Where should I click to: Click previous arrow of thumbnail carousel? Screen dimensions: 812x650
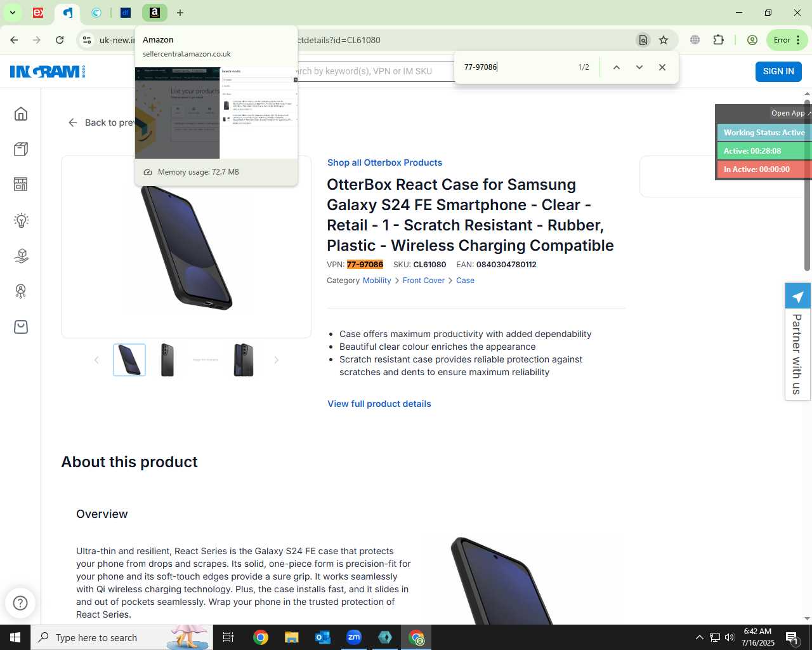[96, 360]
